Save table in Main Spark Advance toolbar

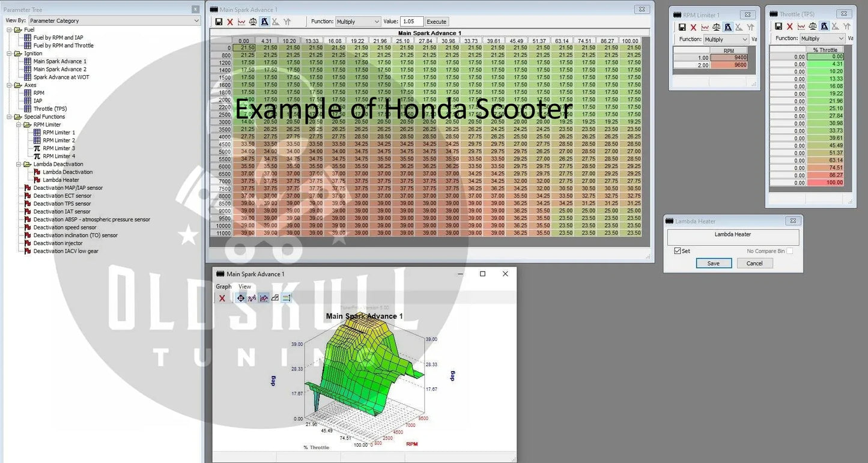pyautogui.click(x=219, y=22)
